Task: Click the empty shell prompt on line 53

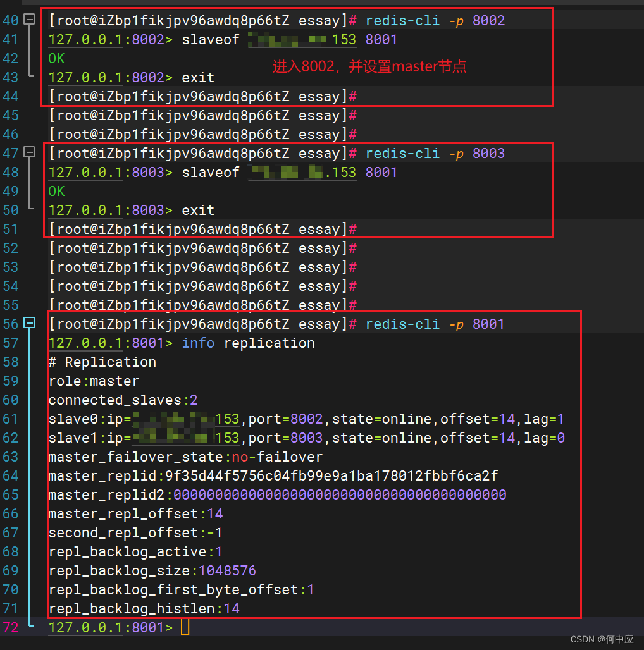Action: [x=202, y=267]
